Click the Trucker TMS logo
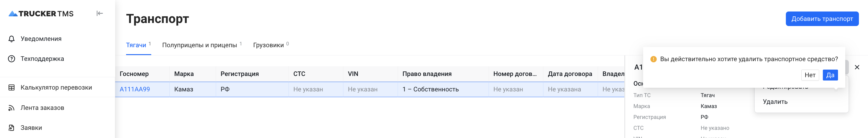This screenshot has width=868, height=138. 41,13
